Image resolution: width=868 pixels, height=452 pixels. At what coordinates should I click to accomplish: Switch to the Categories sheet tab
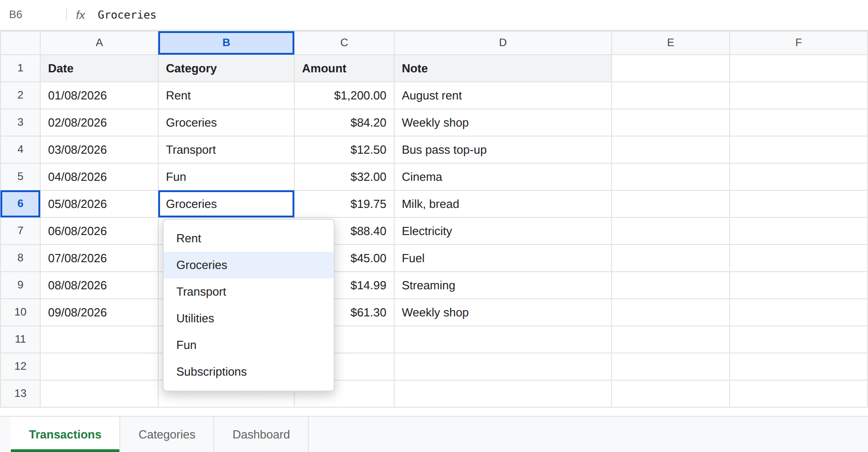click(x=167, y=434)
